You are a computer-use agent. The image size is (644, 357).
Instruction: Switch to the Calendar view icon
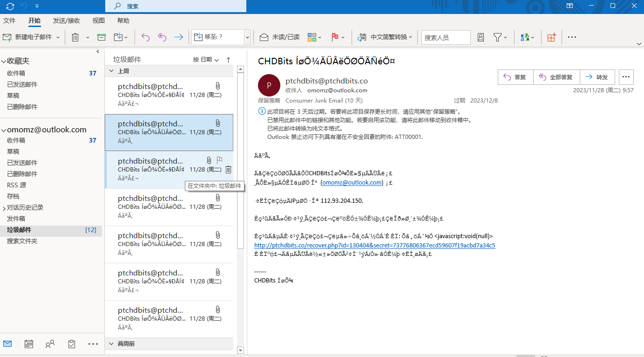[29, 344]
